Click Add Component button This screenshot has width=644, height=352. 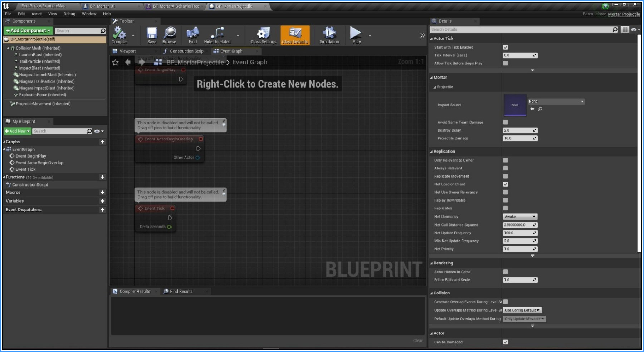point(28,31)
